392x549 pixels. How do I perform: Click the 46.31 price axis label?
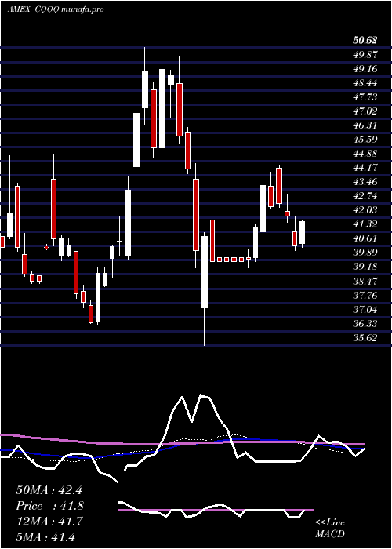(x=365, y=125)
